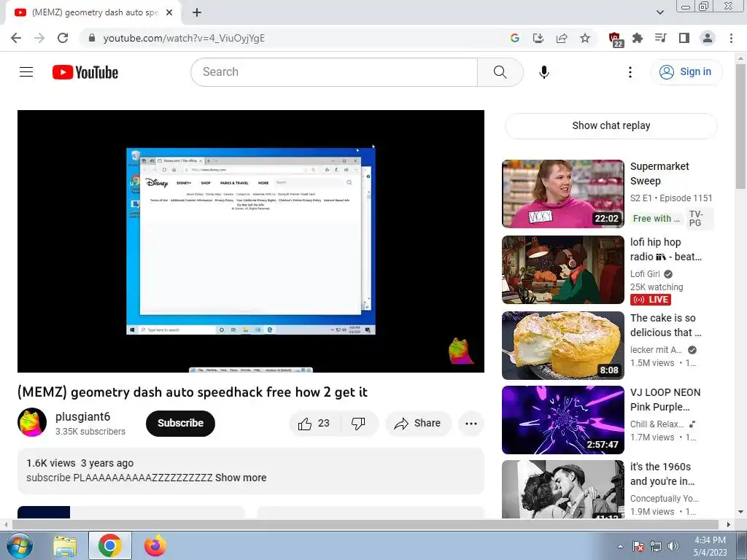Screen dimensions: 747x560
Task: Dislike the video with thumbs down
Action: point(358,424)
